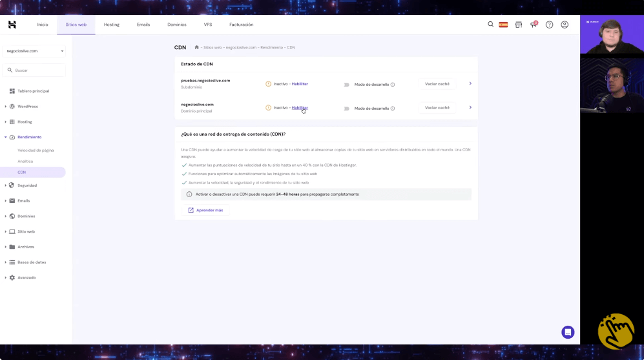The height and width of the screenshot is (360, 644).
Task: Click the lower presenter webcam thumbnail
Action: [x=612, y=85]
